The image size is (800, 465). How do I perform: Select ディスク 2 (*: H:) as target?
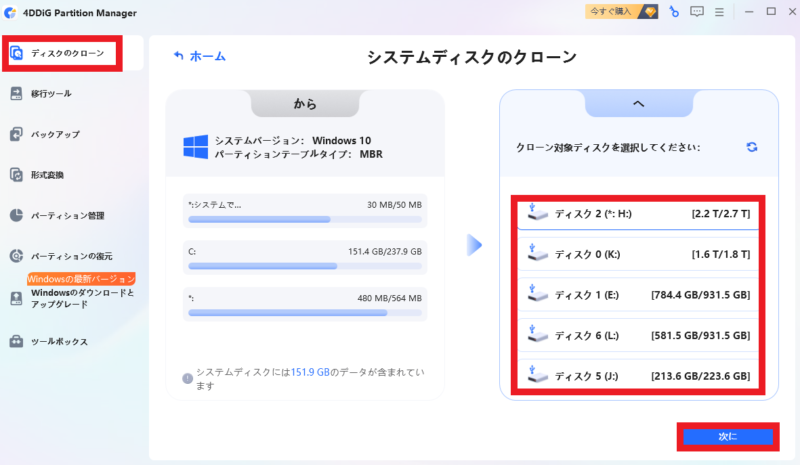point(638,214)
